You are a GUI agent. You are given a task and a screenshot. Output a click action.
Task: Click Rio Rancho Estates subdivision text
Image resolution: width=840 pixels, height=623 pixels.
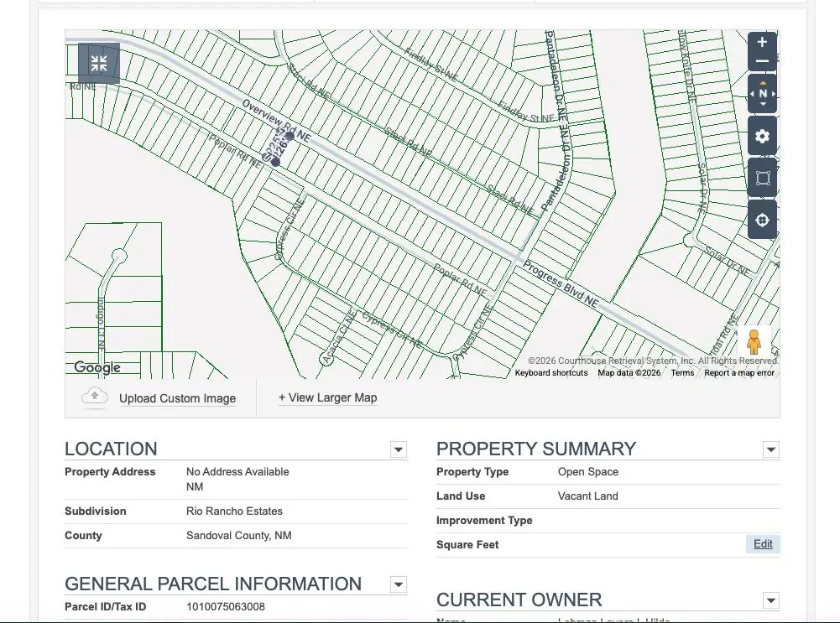tap(234, 511)
